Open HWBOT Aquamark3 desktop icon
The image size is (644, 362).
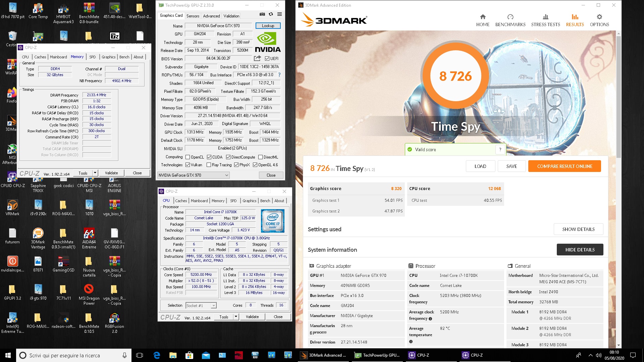coord(63,14)
